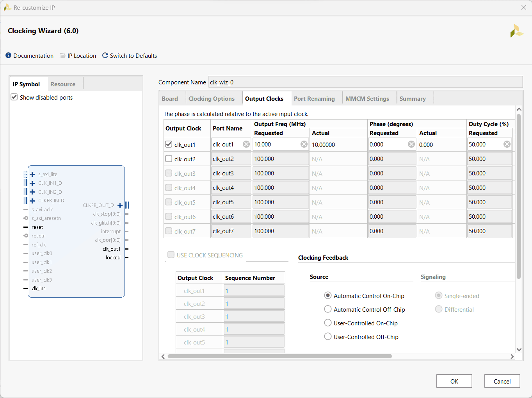
Task: Expand the CLKFB_OUT_D port group
Action: point(120,205)
